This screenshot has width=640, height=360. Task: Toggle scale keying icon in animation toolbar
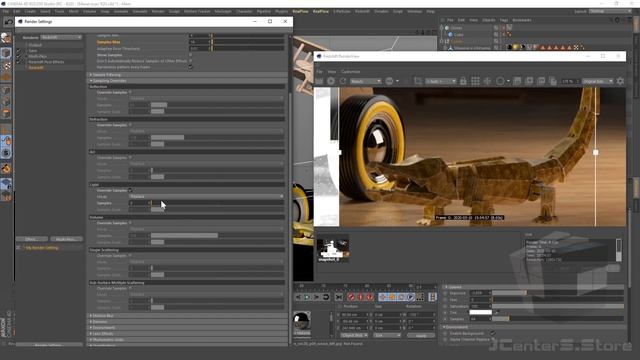click(392, 297)
